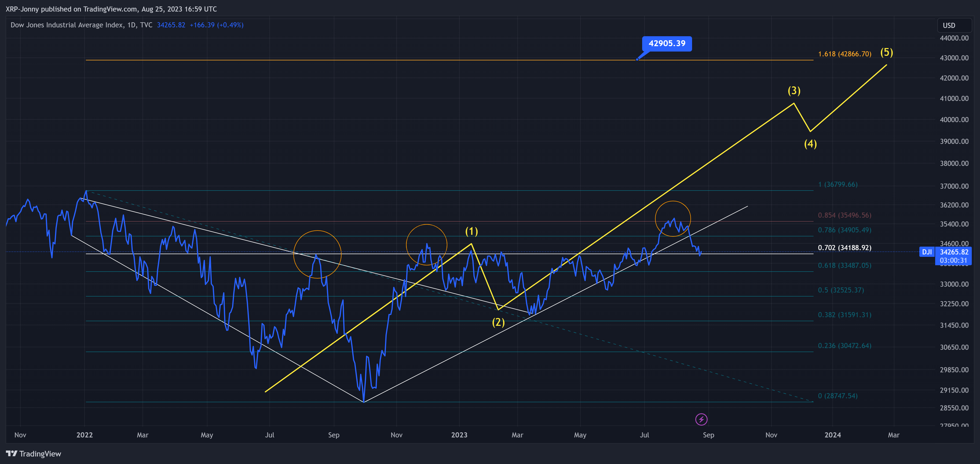This screenshot has height=464, width=980.
Task: Click the 34265.82 current price label
Action: pyautogui.click(x=954, y=252)
